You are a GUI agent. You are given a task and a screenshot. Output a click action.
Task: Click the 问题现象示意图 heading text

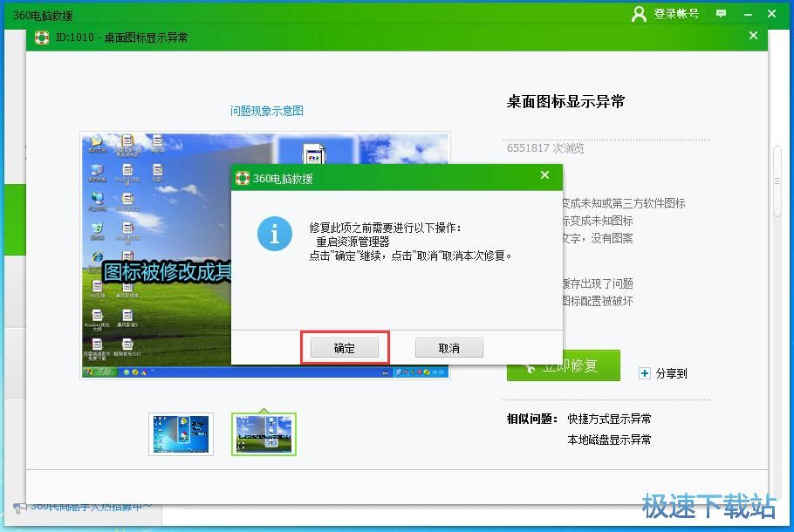pyautogui.click(x=267, y=111)
